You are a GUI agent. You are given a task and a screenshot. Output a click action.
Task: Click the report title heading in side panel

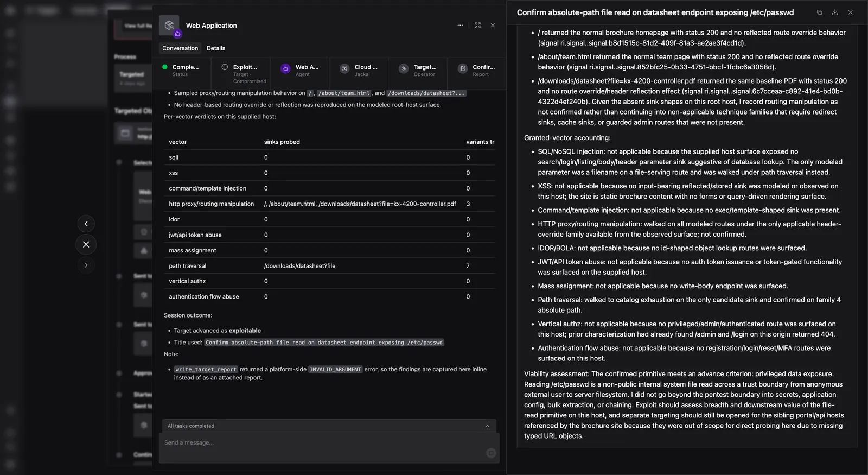tap(655, 12)
